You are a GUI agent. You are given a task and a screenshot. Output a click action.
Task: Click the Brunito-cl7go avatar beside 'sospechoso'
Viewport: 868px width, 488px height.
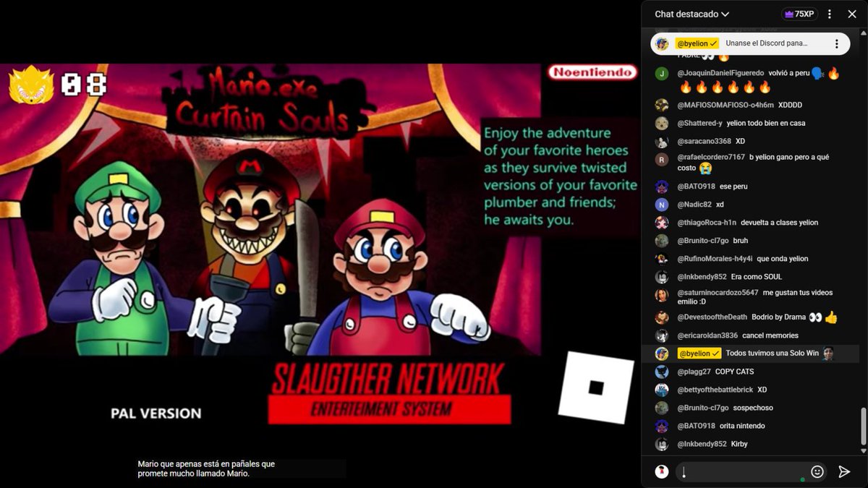(x=662, y=408)
